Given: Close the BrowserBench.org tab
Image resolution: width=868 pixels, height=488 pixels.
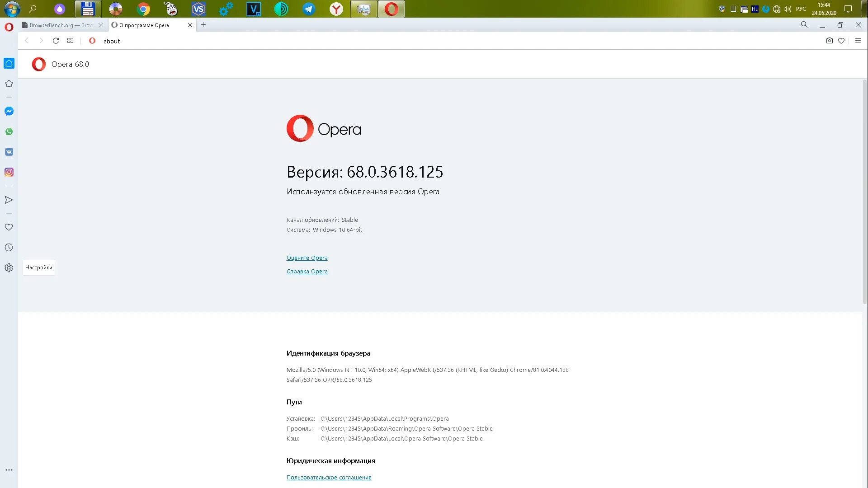Looking at the screenshot, I should coord(100,25).
